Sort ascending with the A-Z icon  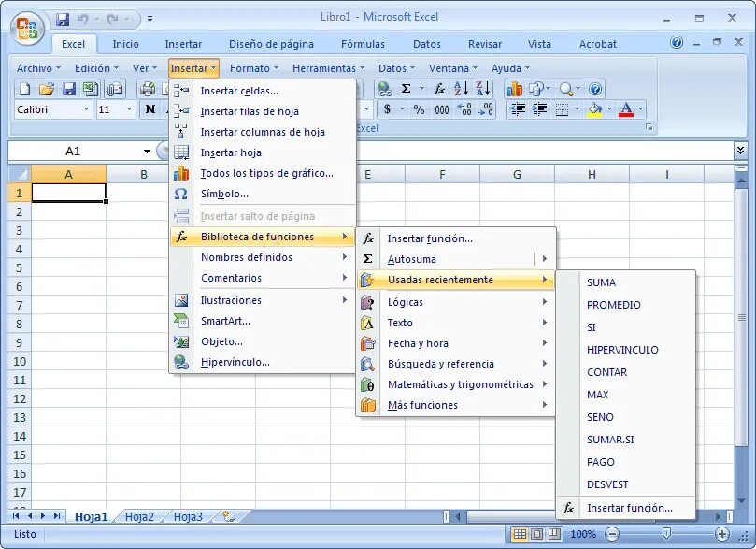461,89
